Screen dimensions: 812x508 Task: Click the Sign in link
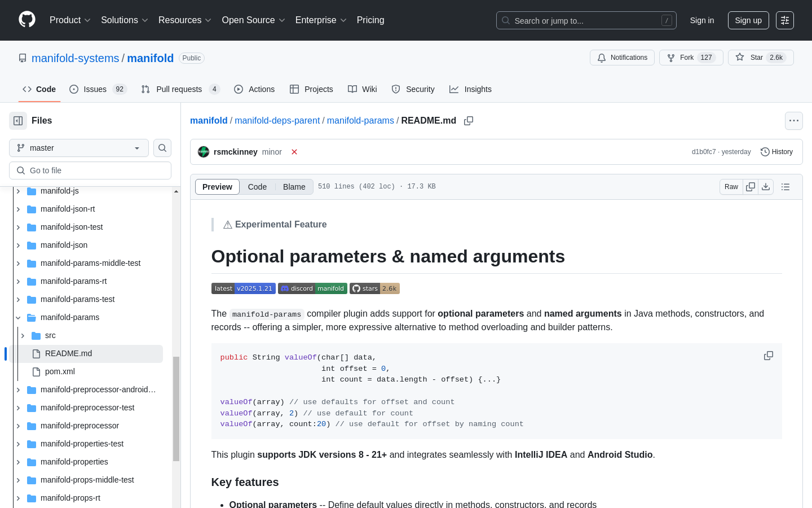pos(702,20)
